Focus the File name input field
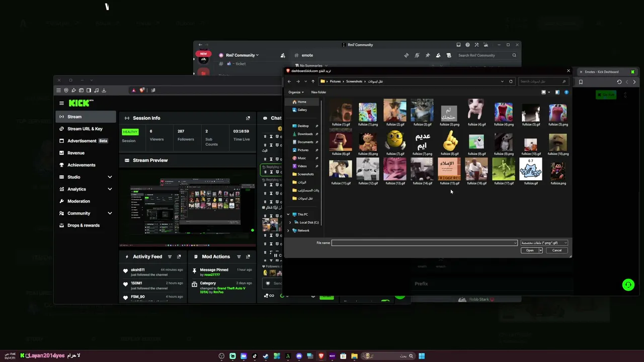This screenshot has height=362, width=644. 424,243
